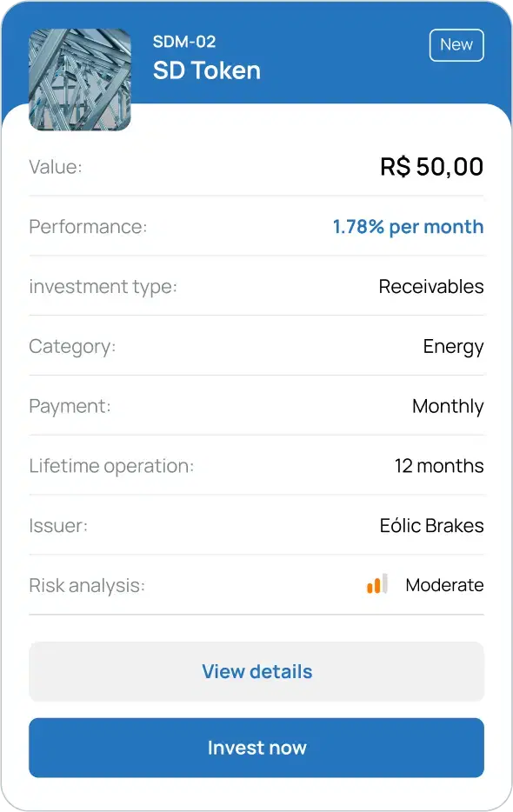Screen dimensions: 513x812
Task: Click the Monthly payment value
Action: coord(449,406)
